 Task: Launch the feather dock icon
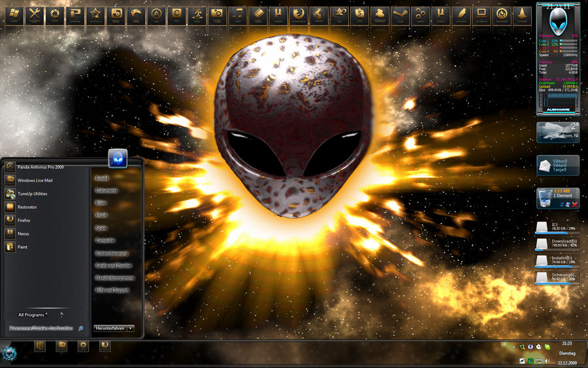[461, 16]
